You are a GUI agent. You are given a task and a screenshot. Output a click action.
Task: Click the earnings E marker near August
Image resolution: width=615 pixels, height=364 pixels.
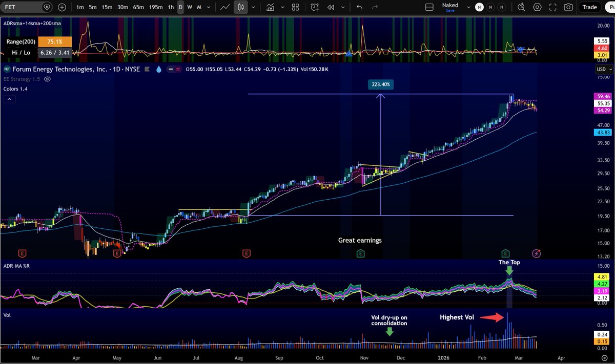(247, 253)
